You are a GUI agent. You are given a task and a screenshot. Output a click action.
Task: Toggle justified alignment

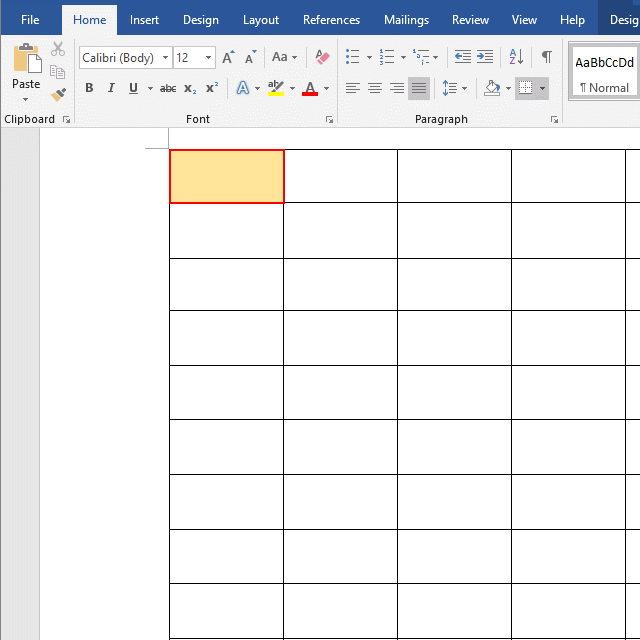tap(419, 88)
